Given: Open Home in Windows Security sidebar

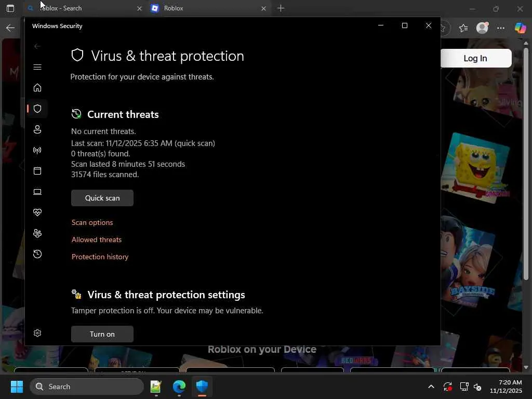Looking at the screenshot, I should click(x=37, y=88).
